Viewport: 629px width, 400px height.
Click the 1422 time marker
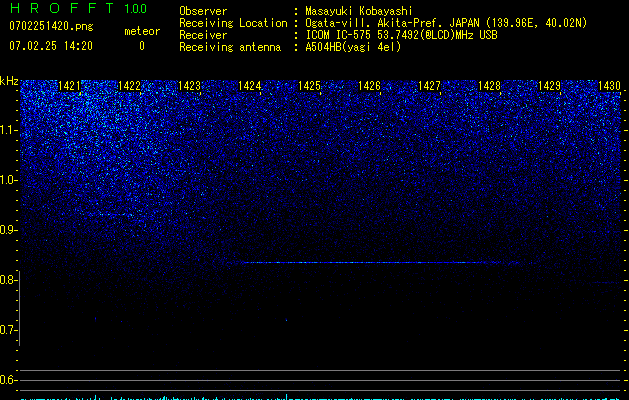130,86
